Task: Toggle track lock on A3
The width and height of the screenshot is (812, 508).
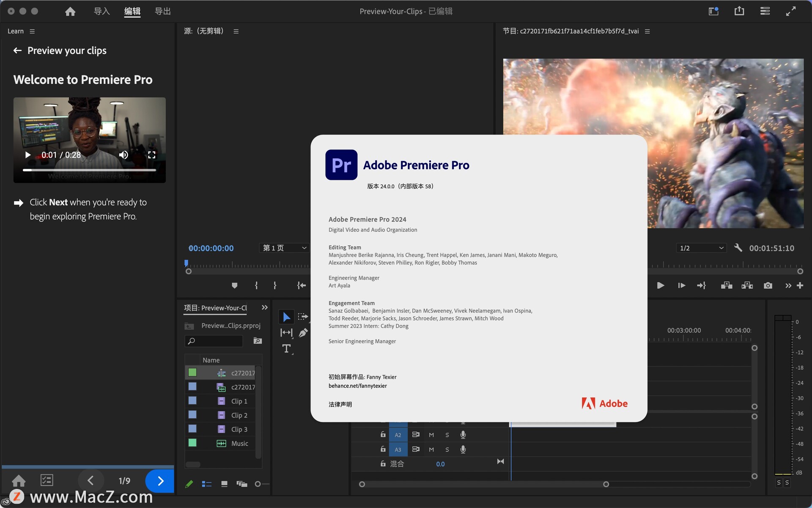Action: point(383,449)
